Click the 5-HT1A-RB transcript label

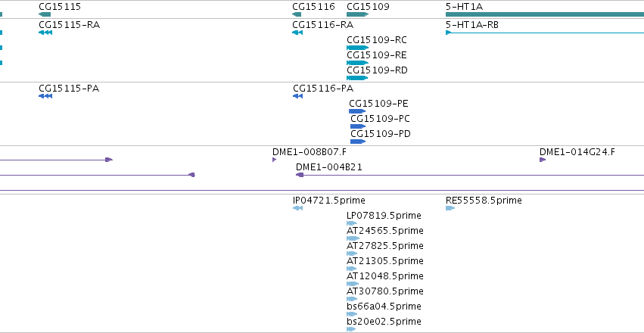[x=472, y=25]
